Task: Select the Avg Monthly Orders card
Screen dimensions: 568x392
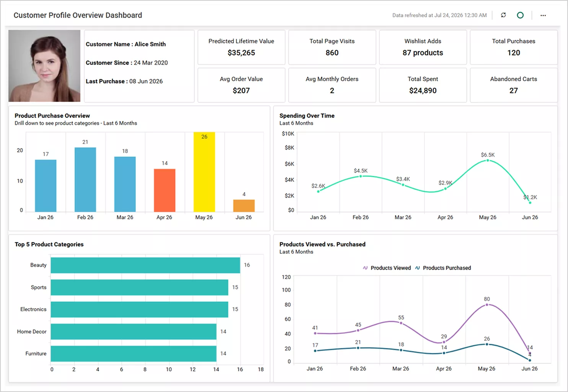Action: [332, 85]
